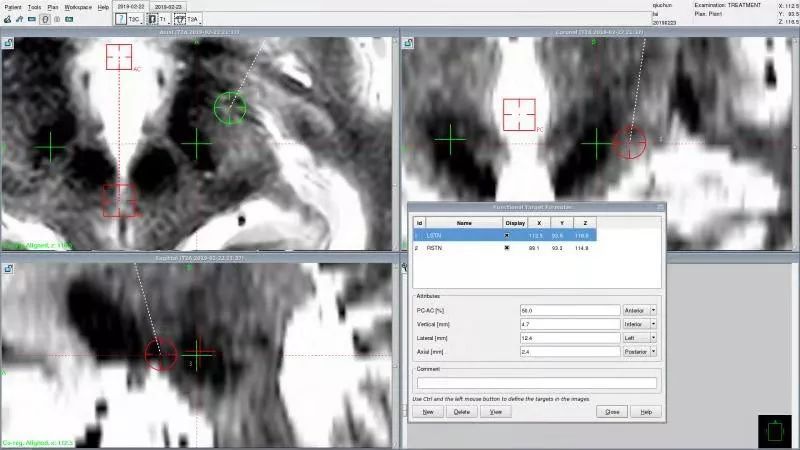Toggle Display checkbox for LSTN target
The width and height of the screenshot is (800, 450).
507,235
